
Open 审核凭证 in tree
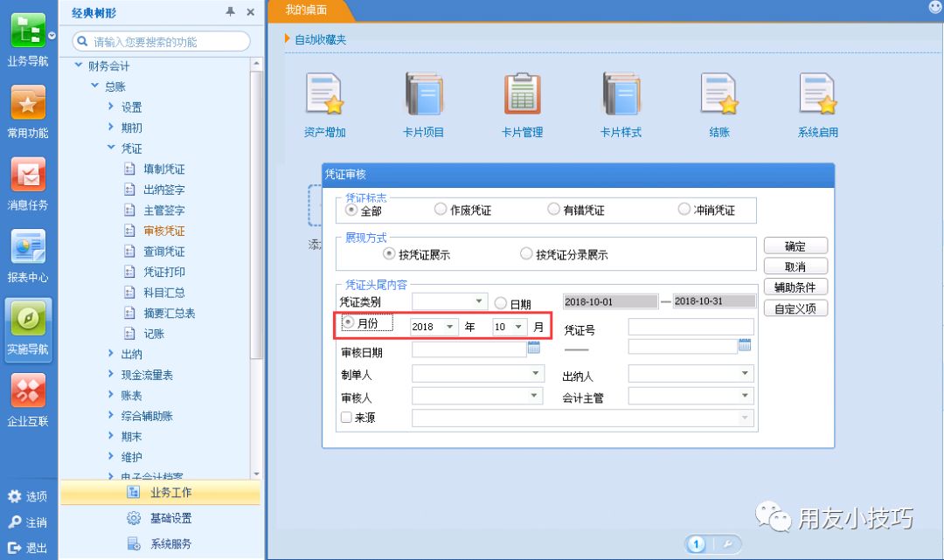pos(163,231)
